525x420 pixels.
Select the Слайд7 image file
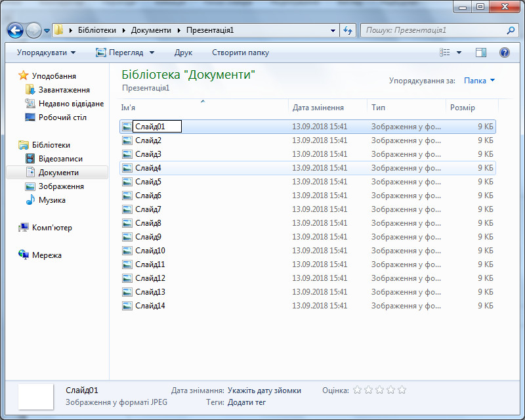[148, 209]
